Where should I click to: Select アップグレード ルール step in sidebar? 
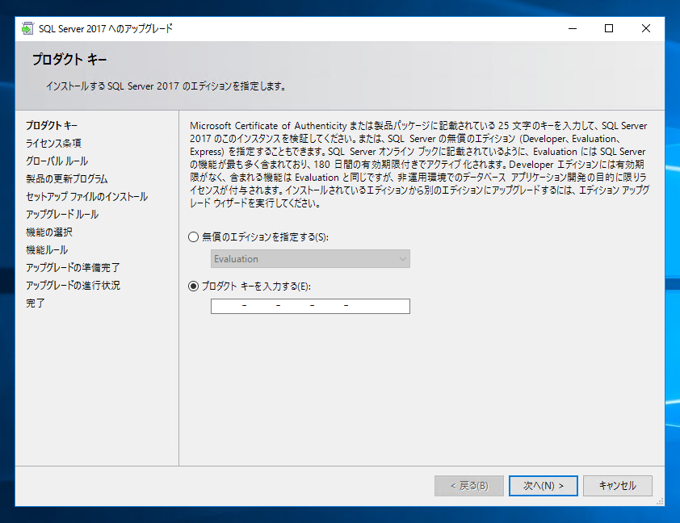point(62,215)
